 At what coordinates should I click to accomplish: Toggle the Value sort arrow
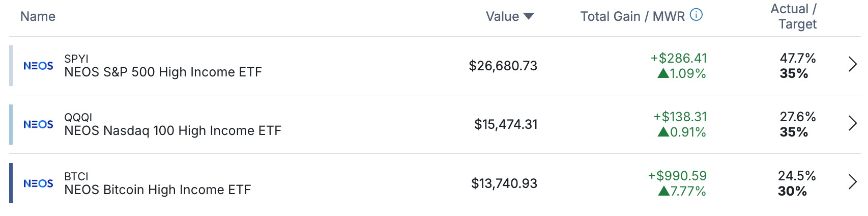point(529,16)
